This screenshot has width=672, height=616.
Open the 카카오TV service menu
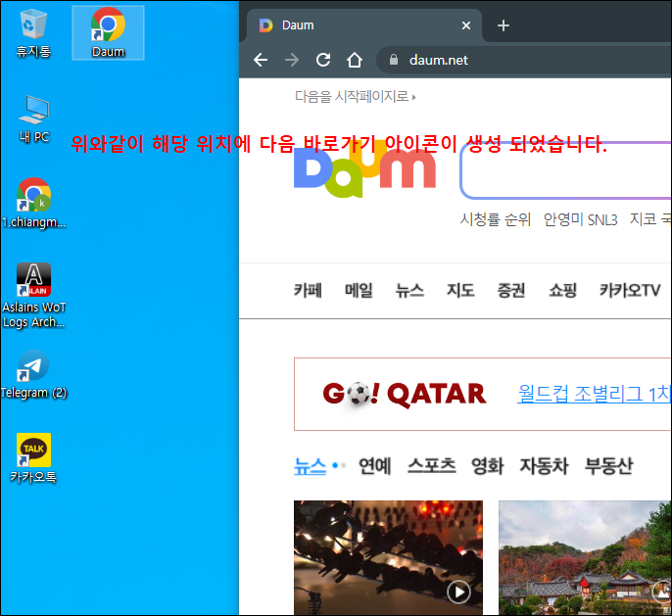[x=630, y=291]
